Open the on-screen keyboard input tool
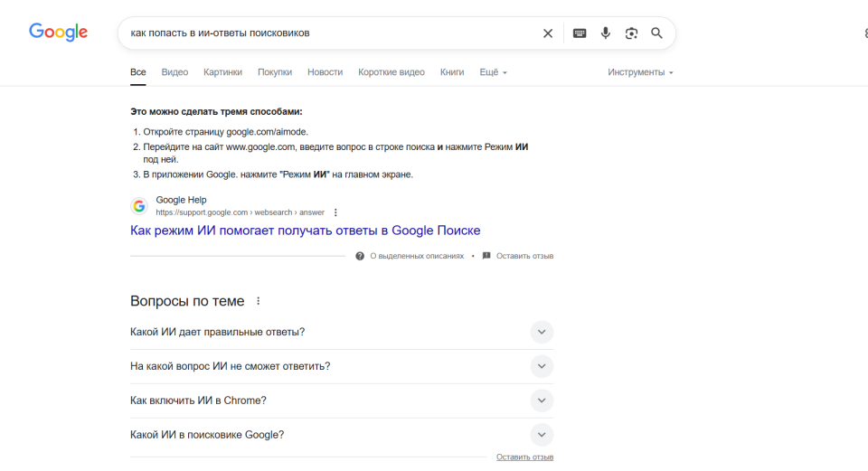The image size is (868, 471). 580,33
